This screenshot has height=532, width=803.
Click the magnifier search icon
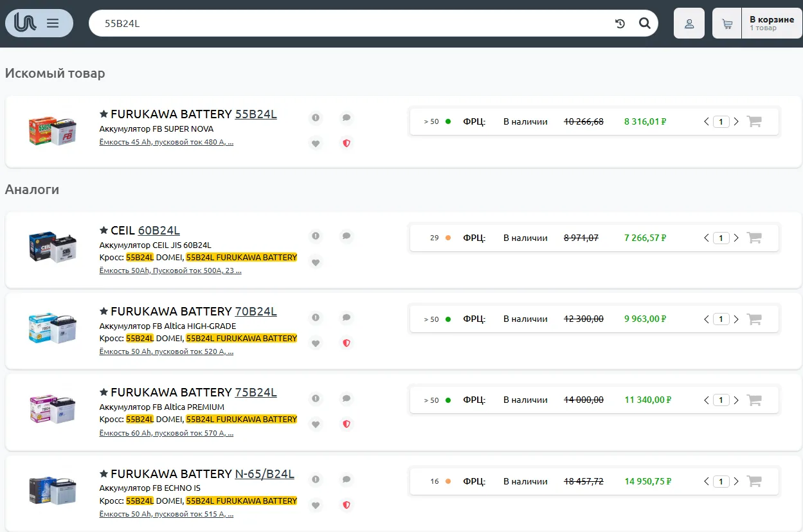(x=644, y=24)
